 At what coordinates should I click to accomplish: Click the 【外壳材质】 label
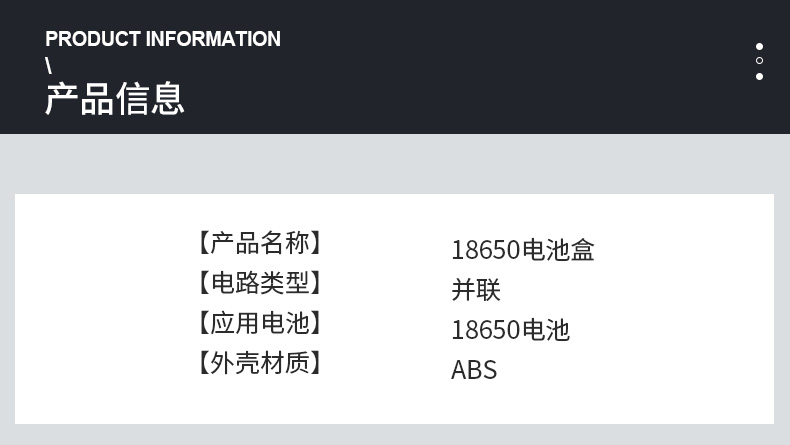(260, 363)
